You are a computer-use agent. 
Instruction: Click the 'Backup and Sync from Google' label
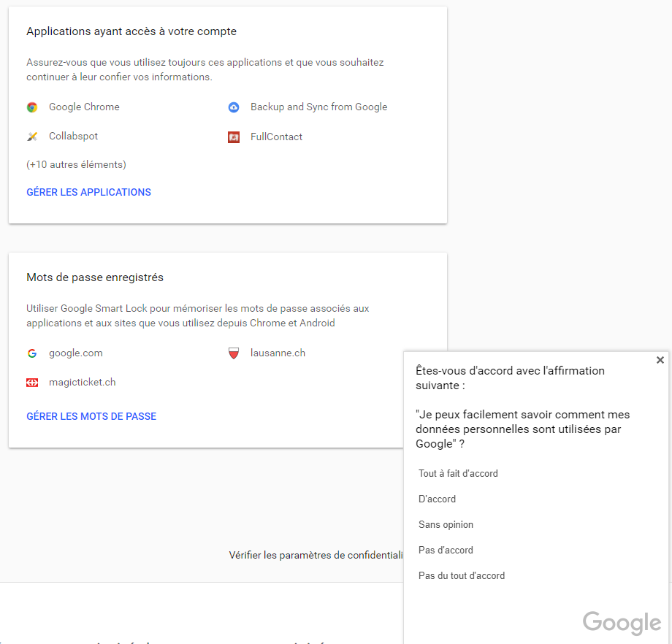(x=318, y=107)
